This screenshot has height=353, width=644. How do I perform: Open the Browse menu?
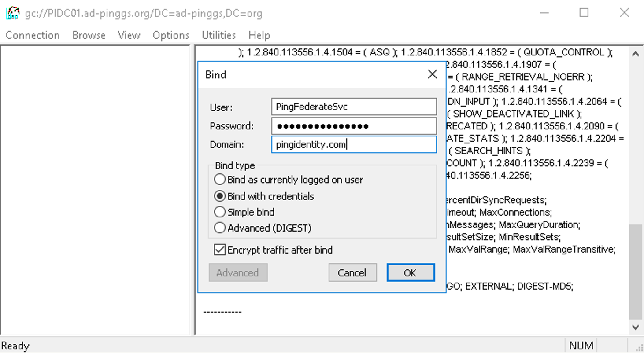point(89,35)
